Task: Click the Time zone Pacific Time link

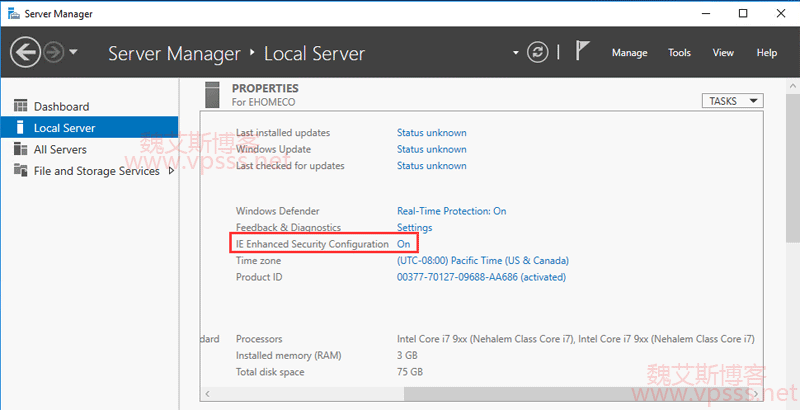Action: 482,260
